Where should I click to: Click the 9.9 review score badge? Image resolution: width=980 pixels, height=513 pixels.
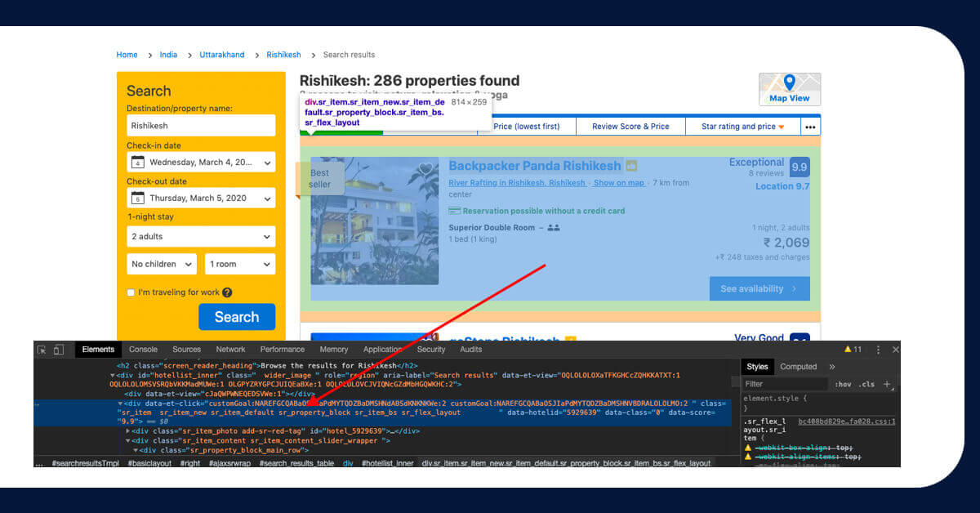800,167
